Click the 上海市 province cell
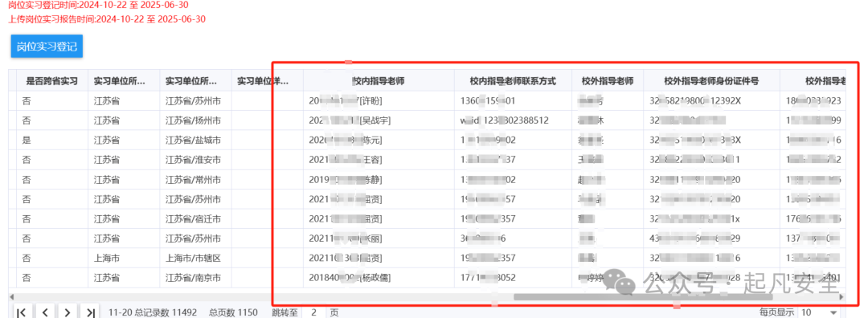Screen dimensions: 868x318 click(x=124, y=259)
